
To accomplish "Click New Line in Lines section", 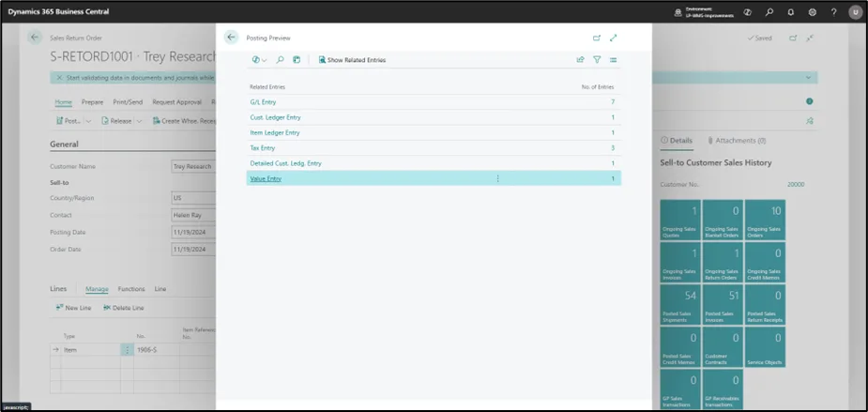I will click(73, 308).
